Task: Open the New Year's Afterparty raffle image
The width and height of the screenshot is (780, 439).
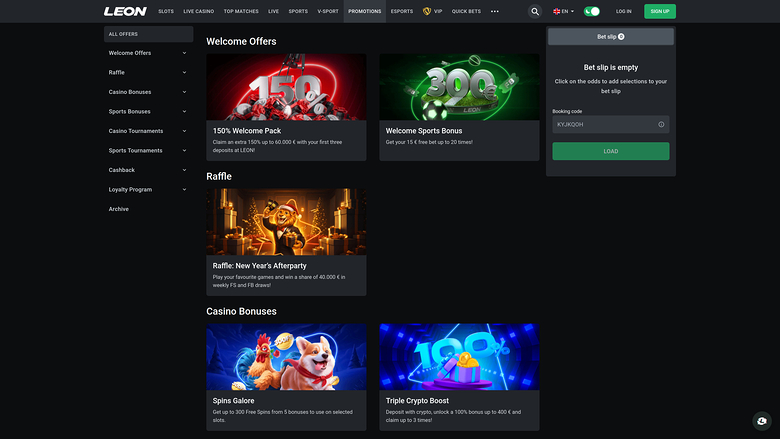Action: click(286, 222)
